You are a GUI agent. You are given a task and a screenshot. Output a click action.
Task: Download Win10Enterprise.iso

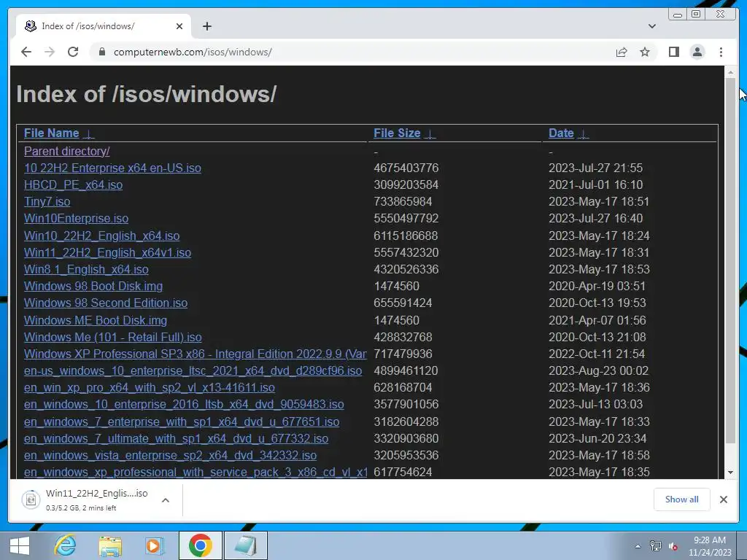tap(76, 218)
